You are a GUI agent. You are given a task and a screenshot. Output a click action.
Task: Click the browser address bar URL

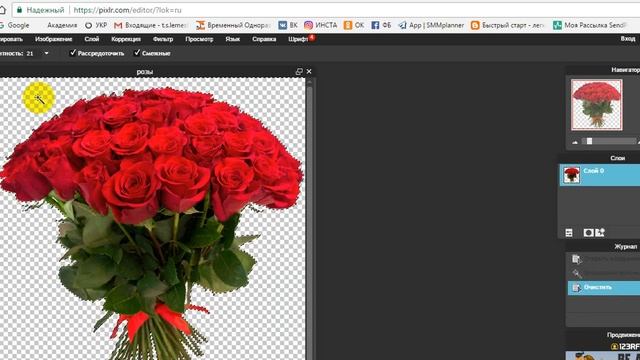tap(127, 10)
